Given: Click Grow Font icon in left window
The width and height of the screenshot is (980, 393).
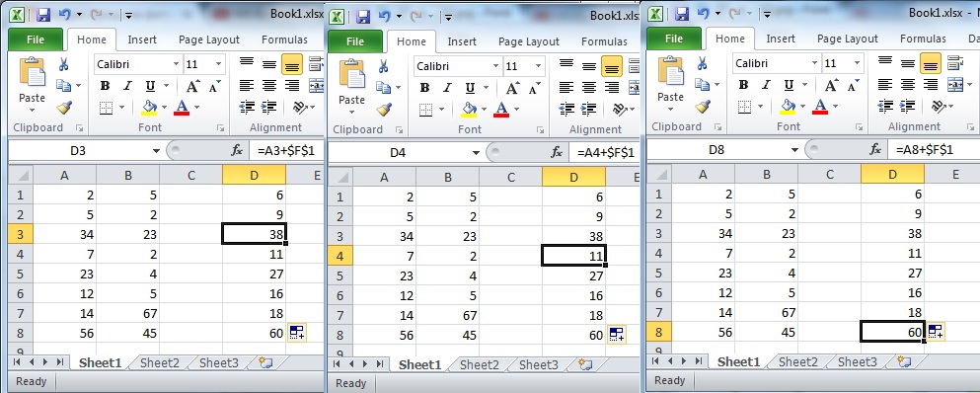Looking at the screenshot, I should 193,86.
